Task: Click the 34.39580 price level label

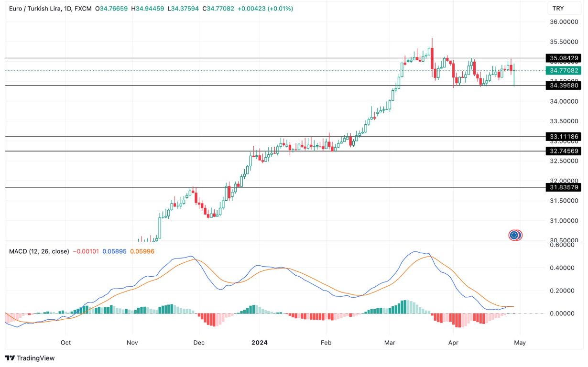Action: 564,86
